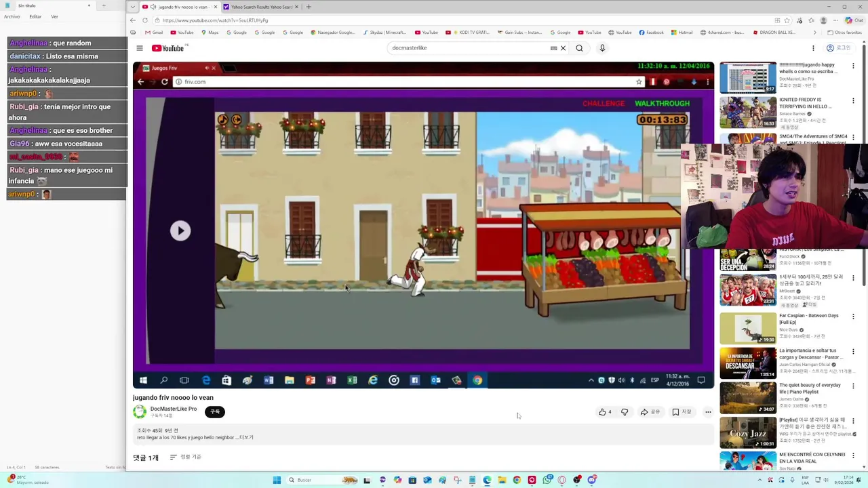Image resolution: width=868 pixels, height=488 pixels.
Task: Open the Ver menu in Notepad
Action: tap(54, 16)
